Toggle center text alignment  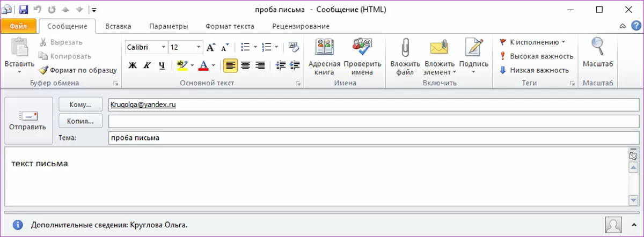tap(246, 65)
